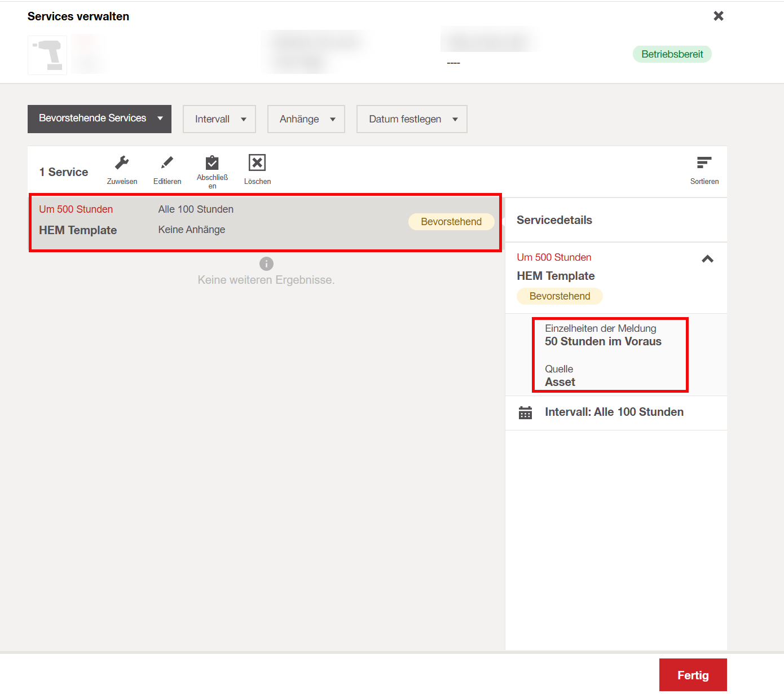
Task: Click the info icon above Keine weiteren Ergebnisse
Action: pyautogui.click(x=266, y=263)
